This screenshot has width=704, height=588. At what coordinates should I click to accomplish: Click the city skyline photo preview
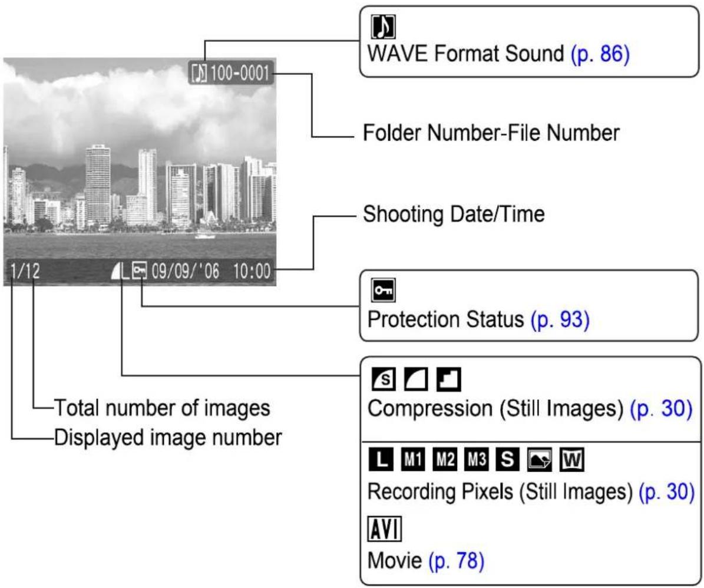[140, 172]
